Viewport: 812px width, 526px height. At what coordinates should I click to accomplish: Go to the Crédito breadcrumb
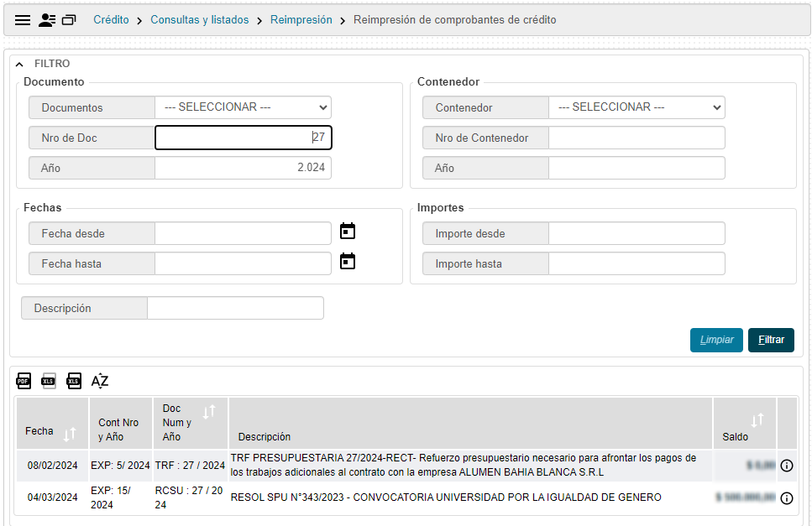[x=111, y=19]
